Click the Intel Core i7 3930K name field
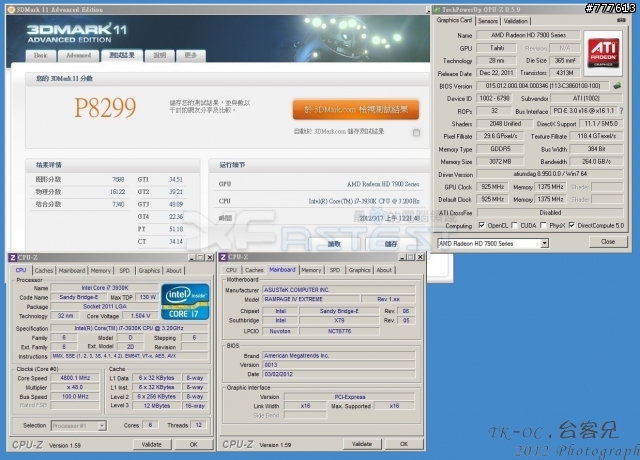Image resolution: width=640 pixels, height=460 pixels. pos(105,288)
